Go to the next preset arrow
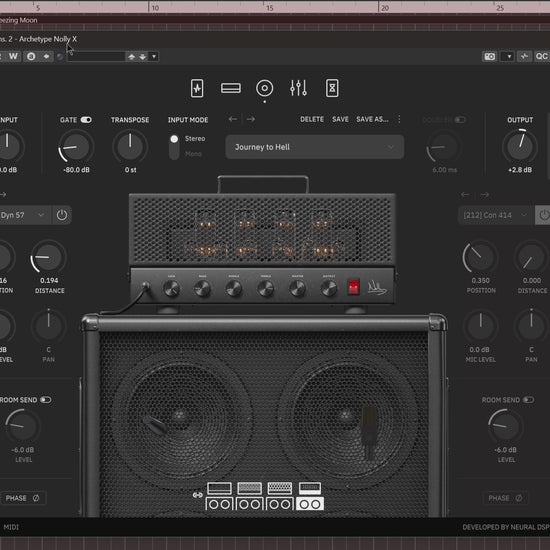The image size is (550, 550). click(250, 119)
